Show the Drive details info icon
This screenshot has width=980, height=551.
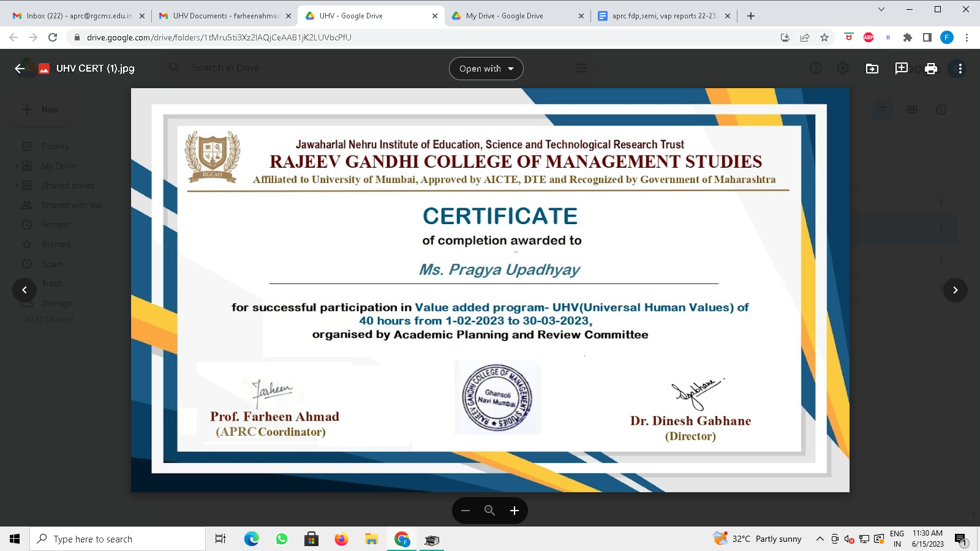point(941,110)
